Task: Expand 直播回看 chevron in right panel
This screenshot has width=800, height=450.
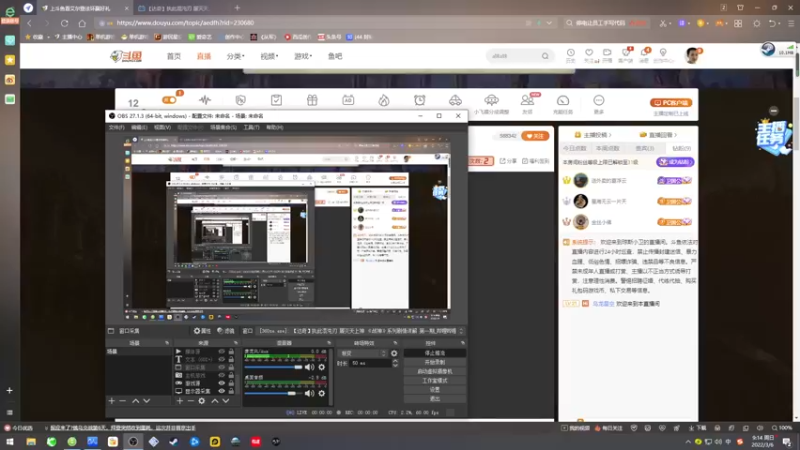Action: tap(676, 135)
